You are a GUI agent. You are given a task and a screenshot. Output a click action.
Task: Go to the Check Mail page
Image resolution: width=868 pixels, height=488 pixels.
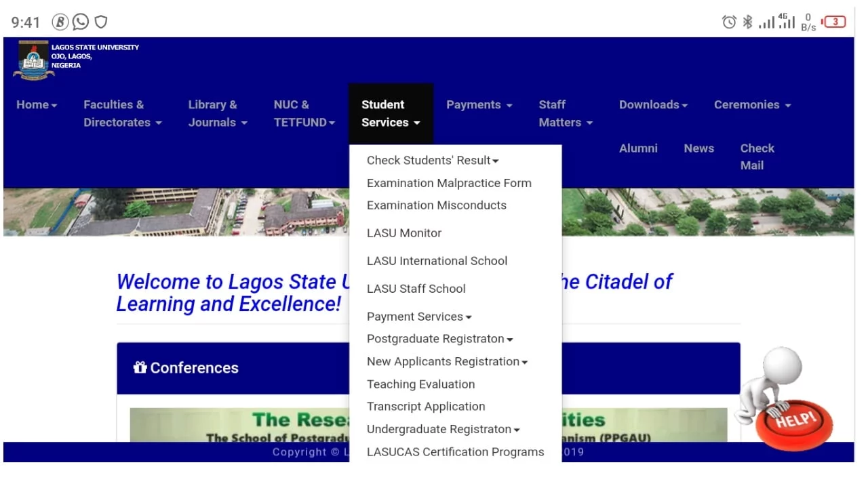(x=757, y=157)
